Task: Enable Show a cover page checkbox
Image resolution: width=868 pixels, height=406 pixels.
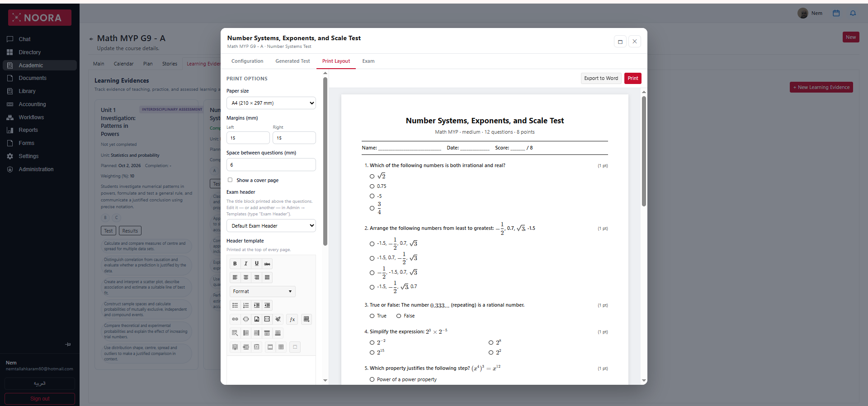Action: click(x=230, y=180)
